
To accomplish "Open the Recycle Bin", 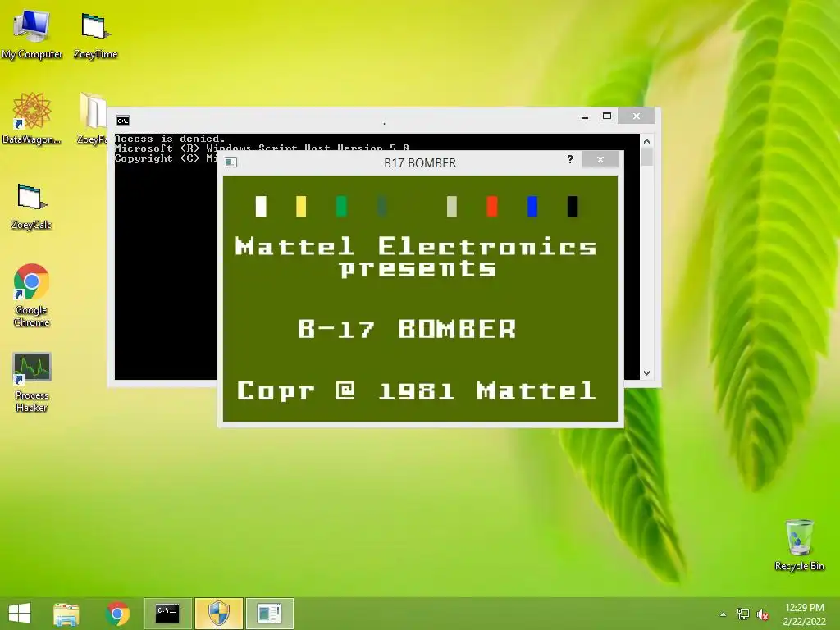I will (x=799, y=545).
